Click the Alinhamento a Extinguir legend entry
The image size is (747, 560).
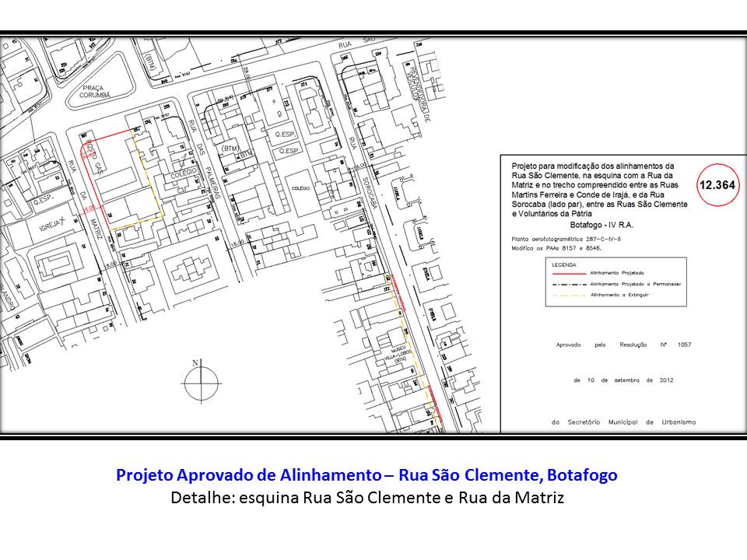(619, 295)
